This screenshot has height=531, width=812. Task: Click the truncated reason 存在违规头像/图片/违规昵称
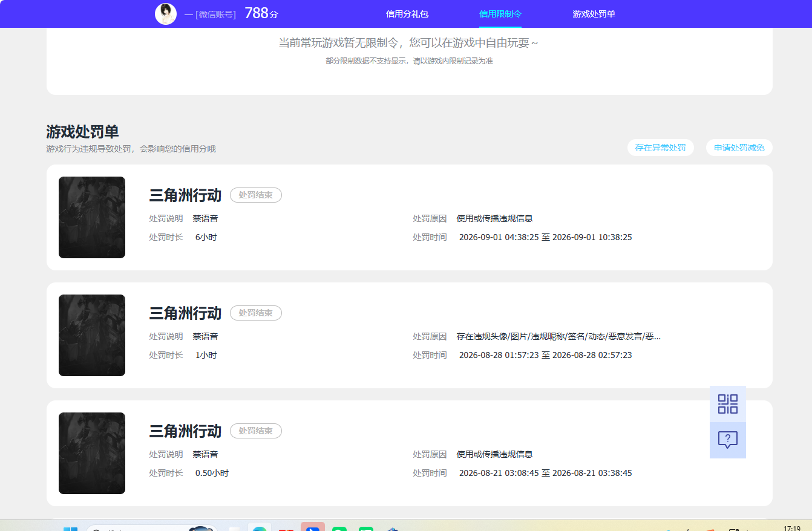pyautogui.click(x=558, y=336)
